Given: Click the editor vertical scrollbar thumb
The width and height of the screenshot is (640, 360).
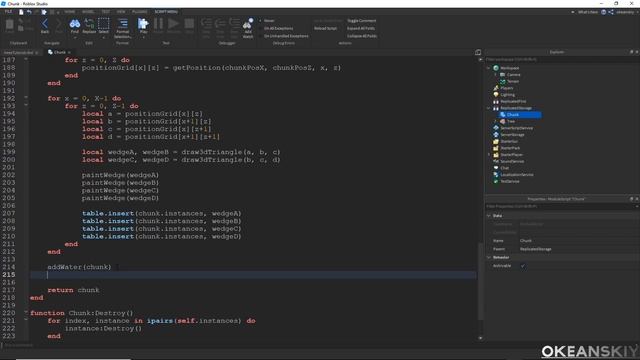Looking at the screenshot, I should click(x=480, y=282).
